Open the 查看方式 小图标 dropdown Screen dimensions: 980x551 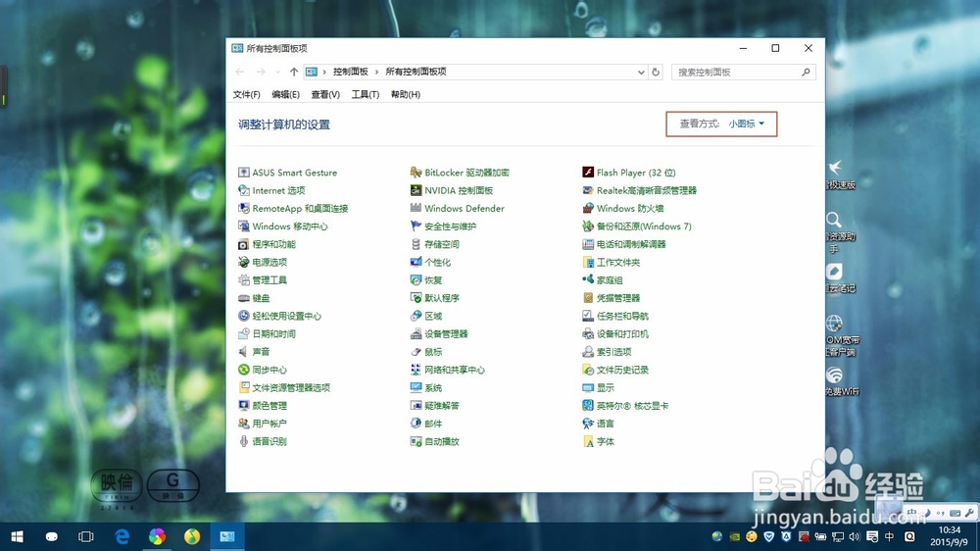(x=746, y=124)
